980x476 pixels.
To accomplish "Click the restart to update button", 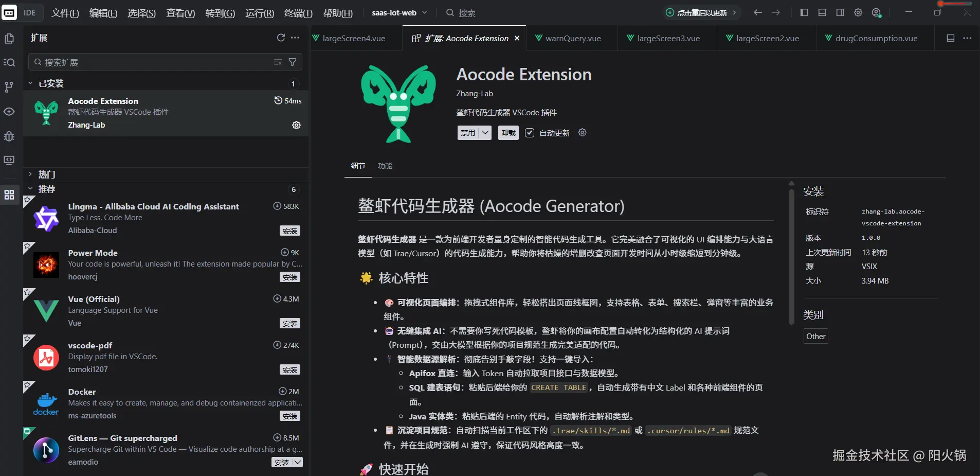I will click(x=702, y=12).
